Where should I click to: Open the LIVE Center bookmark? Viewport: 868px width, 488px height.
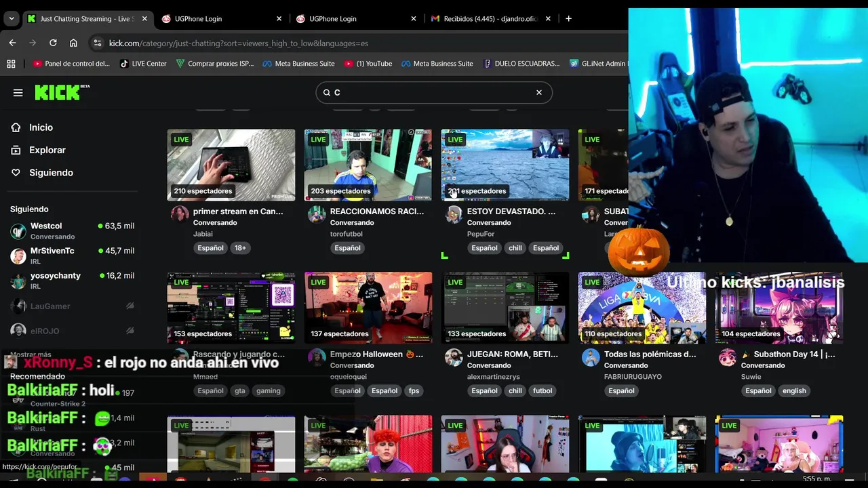[x=143, y=64]
